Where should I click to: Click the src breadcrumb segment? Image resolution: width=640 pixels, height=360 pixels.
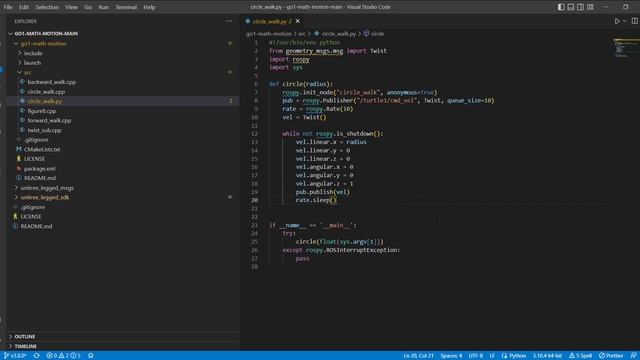point(302,34)
